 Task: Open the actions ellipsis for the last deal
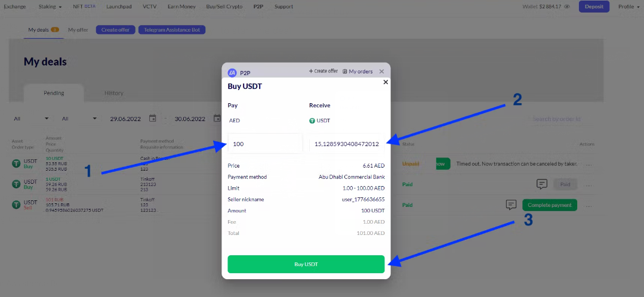point(589,205)
